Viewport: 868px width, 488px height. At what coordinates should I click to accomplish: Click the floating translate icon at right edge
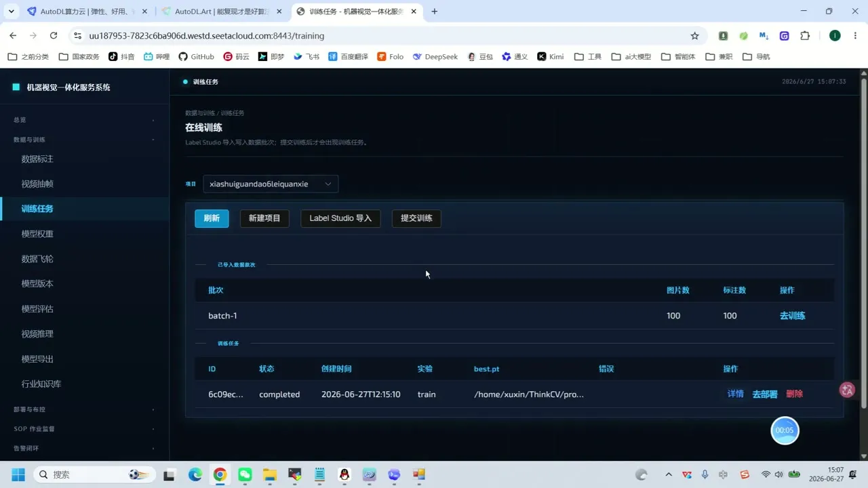coord(847,390)
